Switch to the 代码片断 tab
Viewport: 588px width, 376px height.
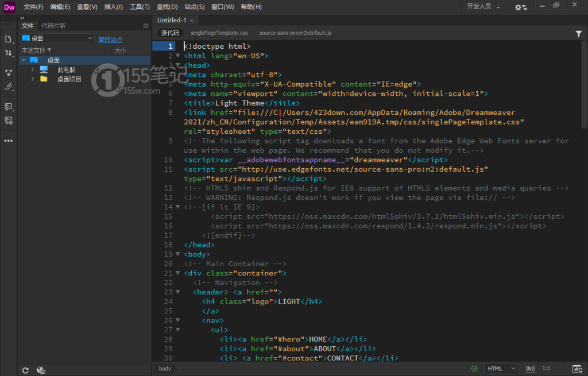click(x=53, y=26)
